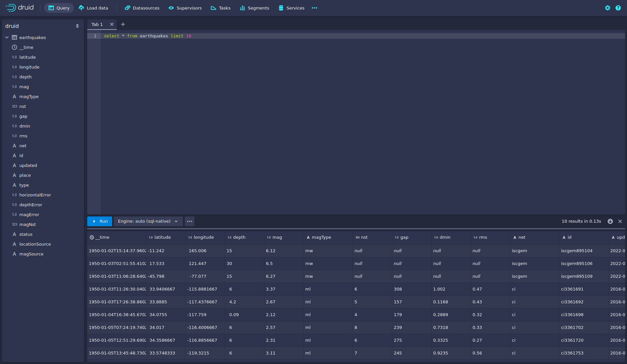Screen dimensions: 627x364
Task: Select the magType column in the sidebar
Action: (29, 96)
